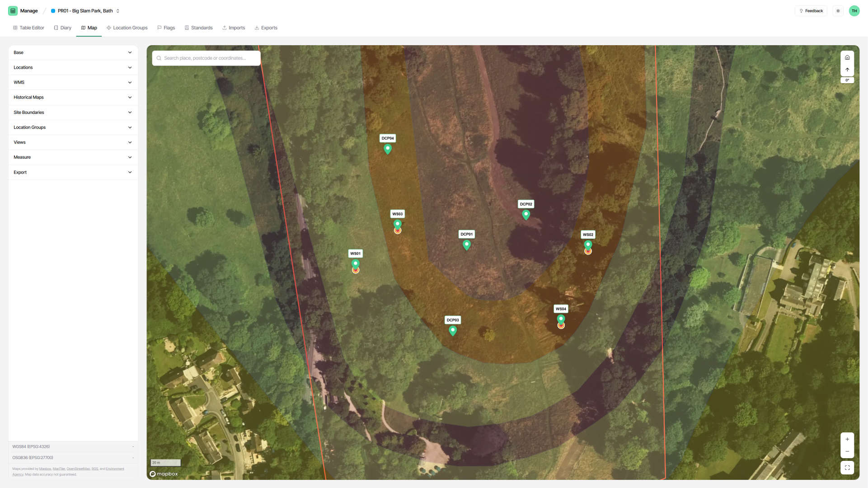Toggle the light/dark theme icon
Image resolution: width=868 pixels, height=488 pixels.
[838, 11]
